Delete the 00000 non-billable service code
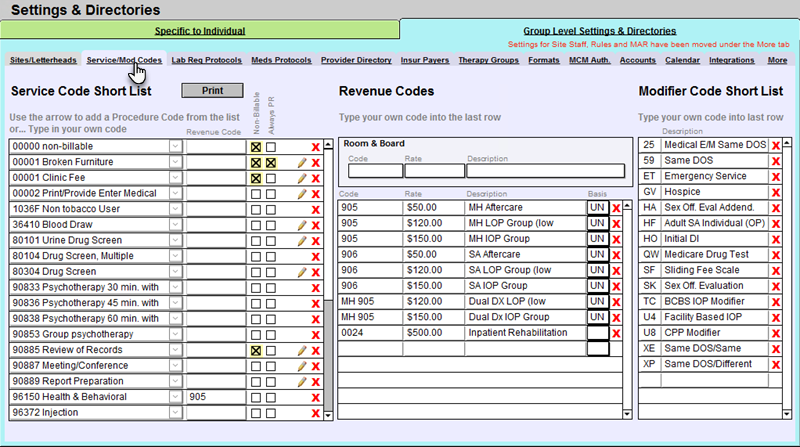 (316, 147)
